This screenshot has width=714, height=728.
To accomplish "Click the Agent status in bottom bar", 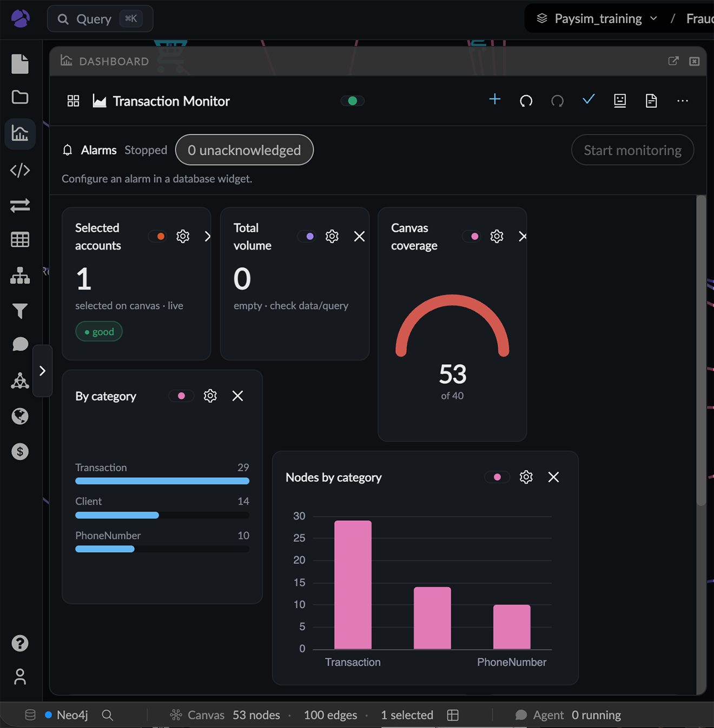I will pos(568,715).
